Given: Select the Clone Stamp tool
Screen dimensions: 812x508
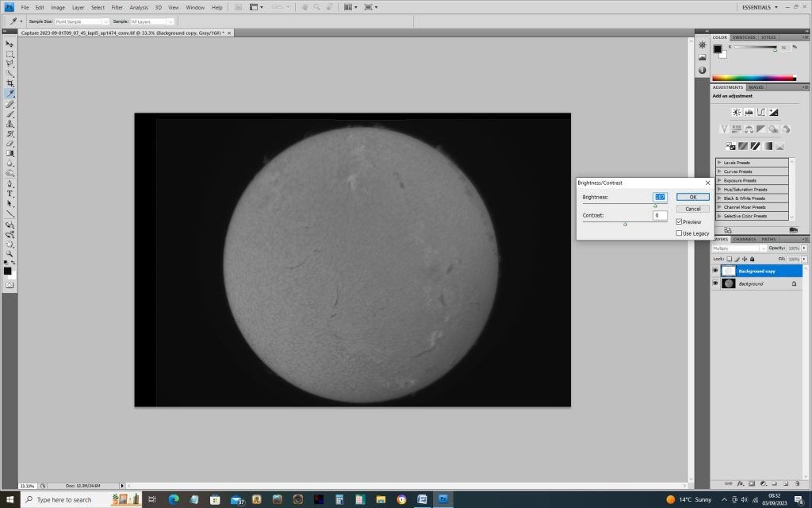Looking at the screenshot, I should (x=10, y=124).
